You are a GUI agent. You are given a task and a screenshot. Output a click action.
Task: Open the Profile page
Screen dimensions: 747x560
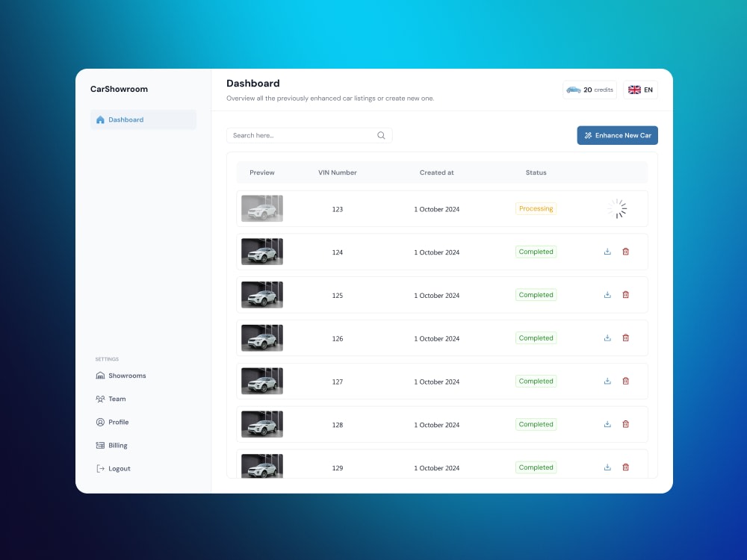[x=113, y=422]
